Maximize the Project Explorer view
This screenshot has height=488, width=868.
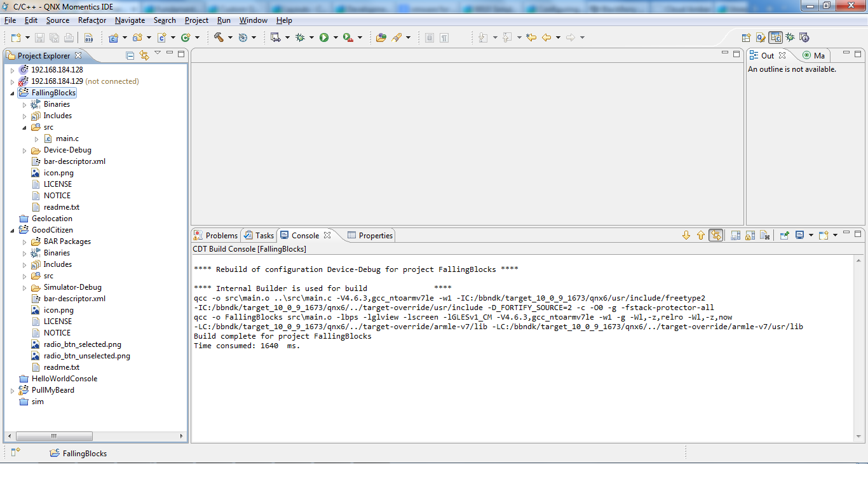(x=181, y=54)
